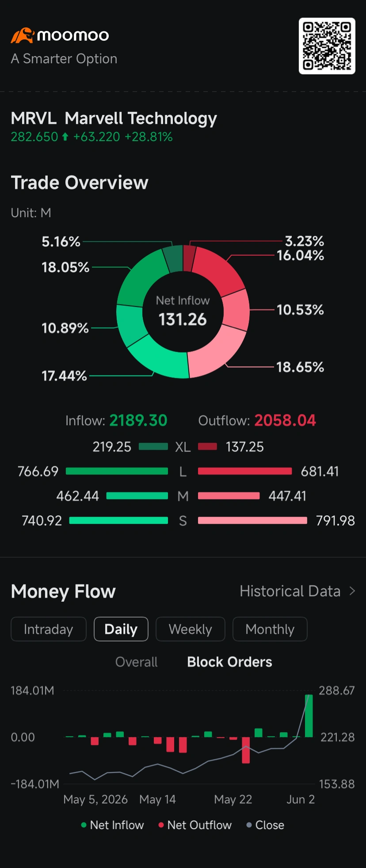
Task: Click the Net Inflow 131.26 donut center
Action: click(183, 311)
